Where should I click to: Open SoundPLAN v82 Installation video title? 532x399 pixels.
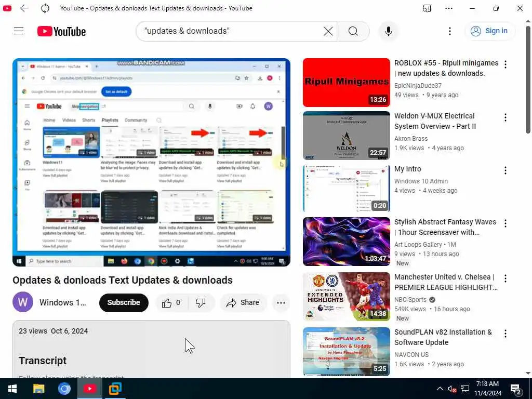(x=443, y=337)
